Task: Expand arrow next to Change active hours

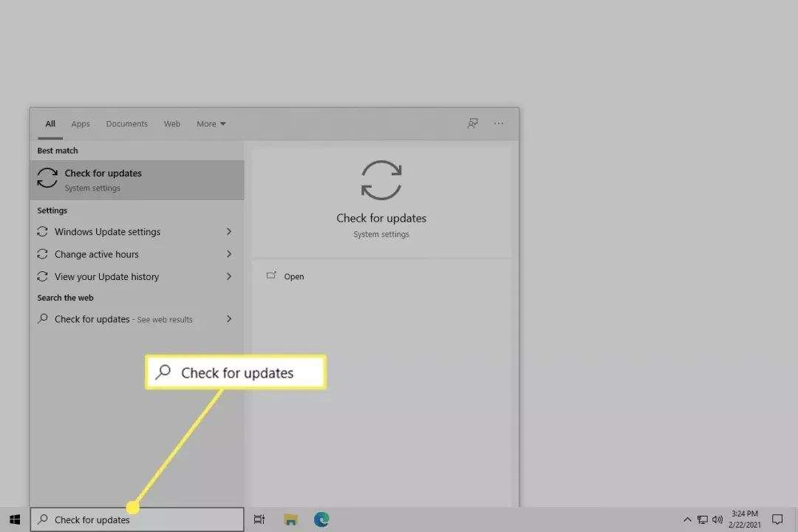Action: pyautogui.click(x=229, y=254)
